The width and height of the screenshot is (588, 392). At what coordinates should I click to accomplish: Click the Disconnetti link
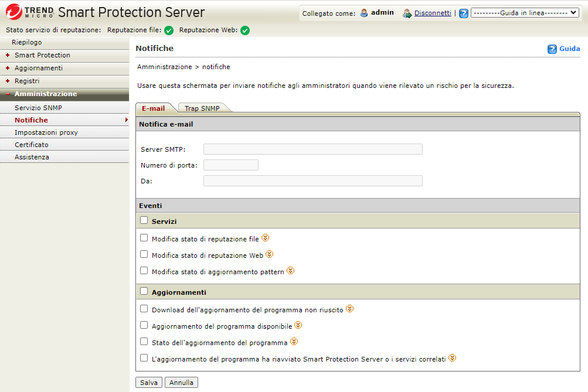click(433, 13)
